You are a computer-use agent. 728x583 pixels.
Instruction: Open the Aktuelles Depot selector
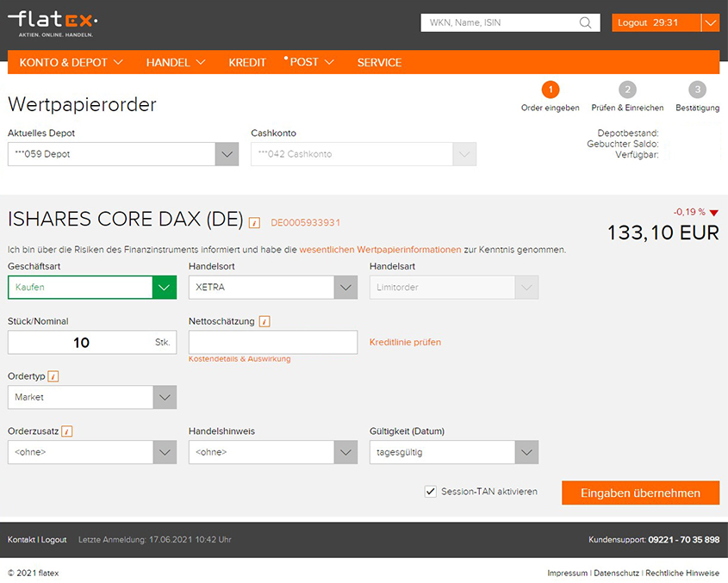(x=122, y=154)
